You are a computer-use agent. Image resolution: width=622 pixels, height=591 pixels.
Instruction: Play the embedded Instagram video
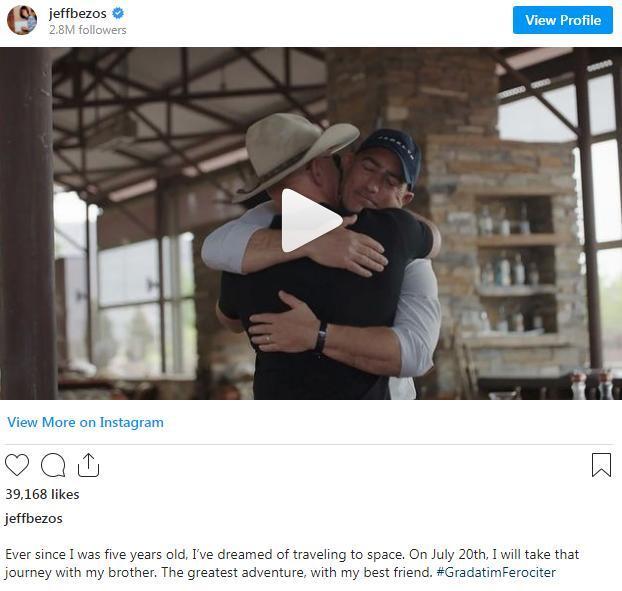pos(312,221)
